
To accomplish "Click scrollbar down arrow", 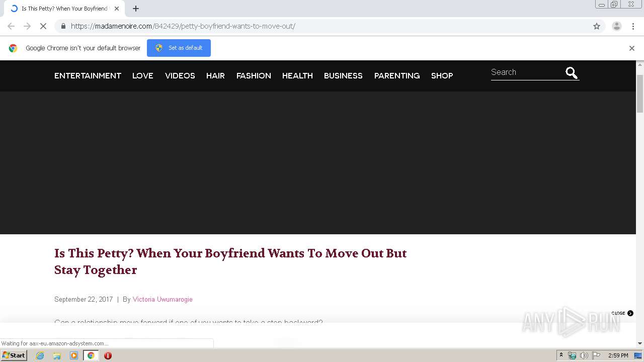I will [x=640, y=343].
